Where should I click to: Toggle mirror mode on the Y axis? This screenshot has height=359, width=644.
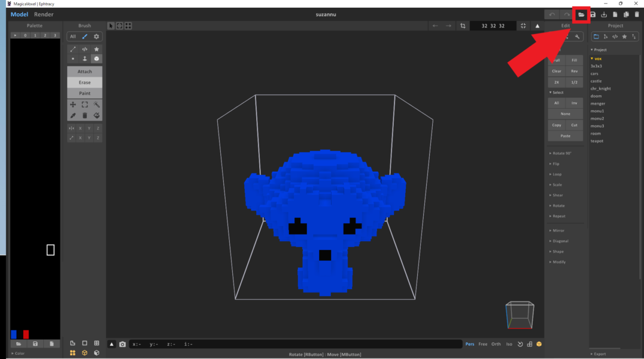[89, 128]
